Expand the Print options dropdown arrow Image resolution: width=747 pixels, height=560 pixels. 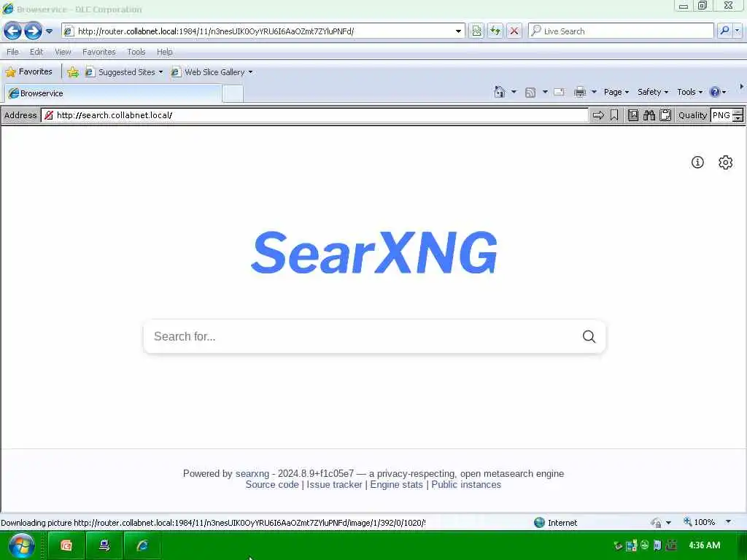click(x=594, y=92)
